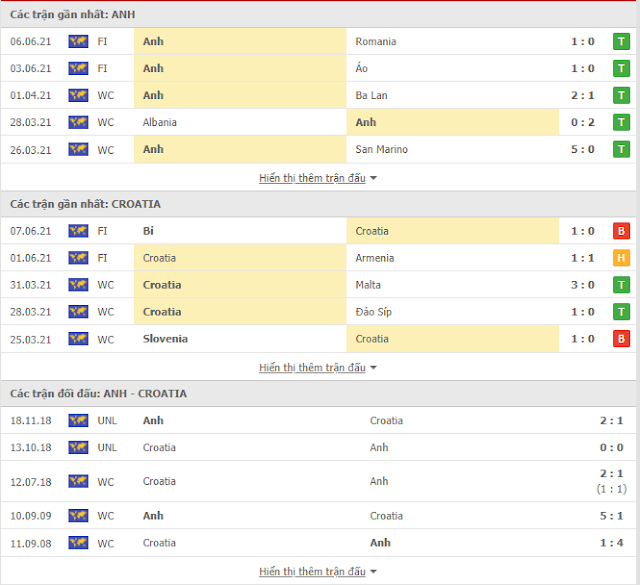Viewport: 640px width, 585px height.
Task: Click the flag icon beside the 06.06.21 match
Action: coord(78,41)
